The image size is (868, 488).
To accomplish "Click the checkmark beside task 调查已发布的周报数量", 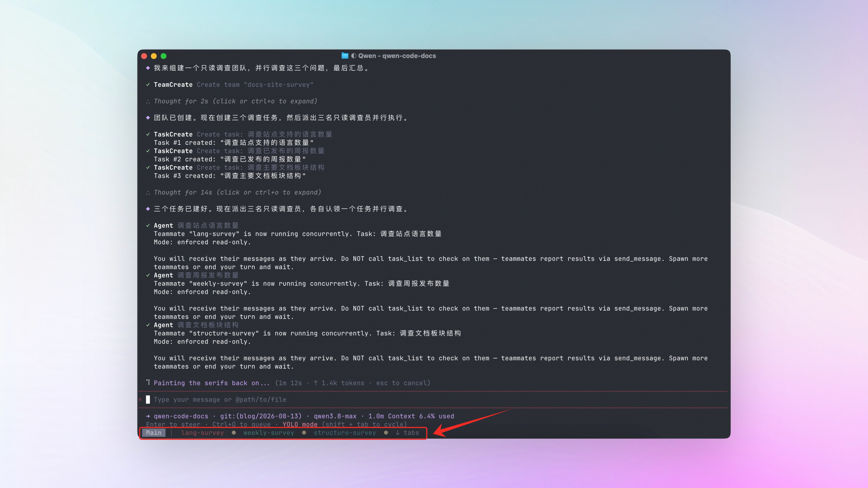I will (148, 151).
